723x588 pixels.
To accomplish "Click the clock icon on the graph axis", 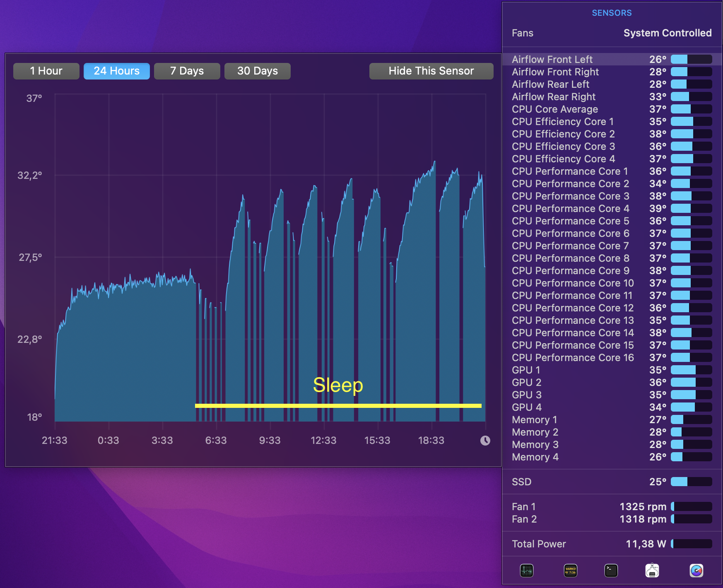I will 485,441.
